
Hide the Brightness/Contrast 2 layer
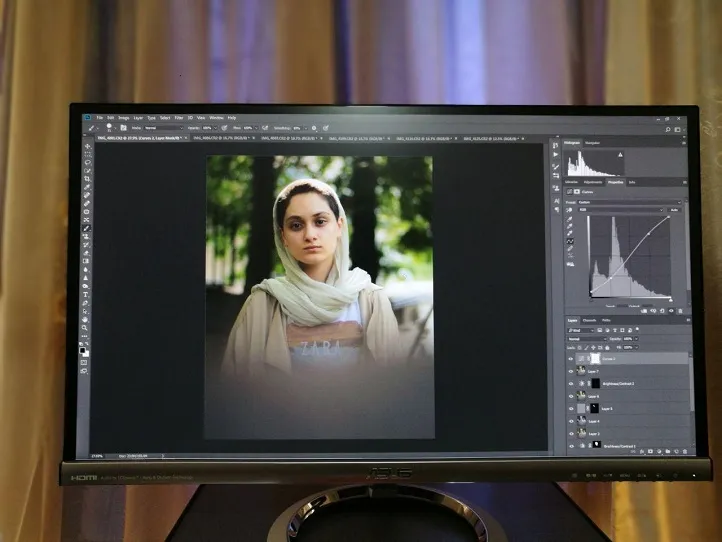pos(571,384)
